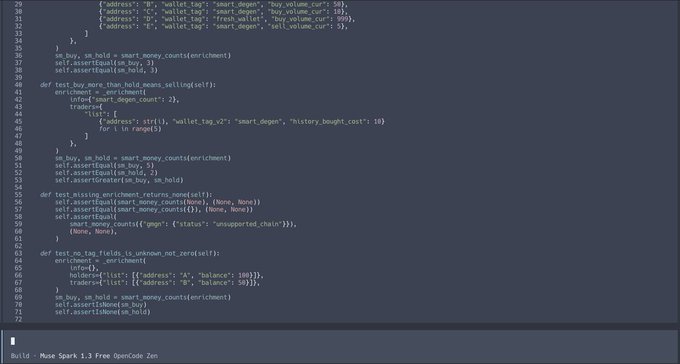The height and width of the screenshot is (364, 680).
Task: Click the "history_bought_cost": 10 line
Action: click(x=242, y=121)
